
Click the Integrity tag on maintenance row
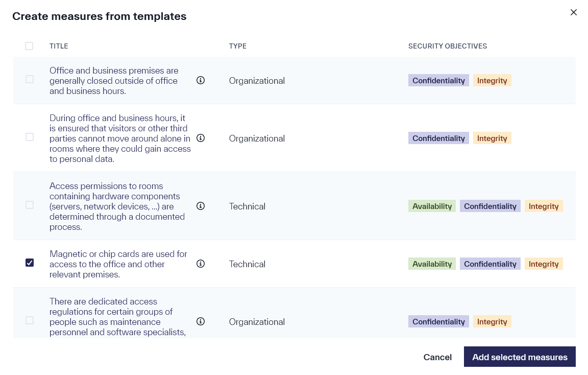492,321
